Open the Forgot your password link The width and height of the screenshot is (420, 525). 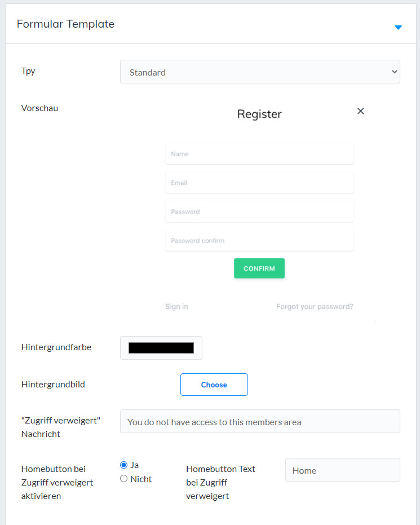pyautogui.click(x=315, y=307)
